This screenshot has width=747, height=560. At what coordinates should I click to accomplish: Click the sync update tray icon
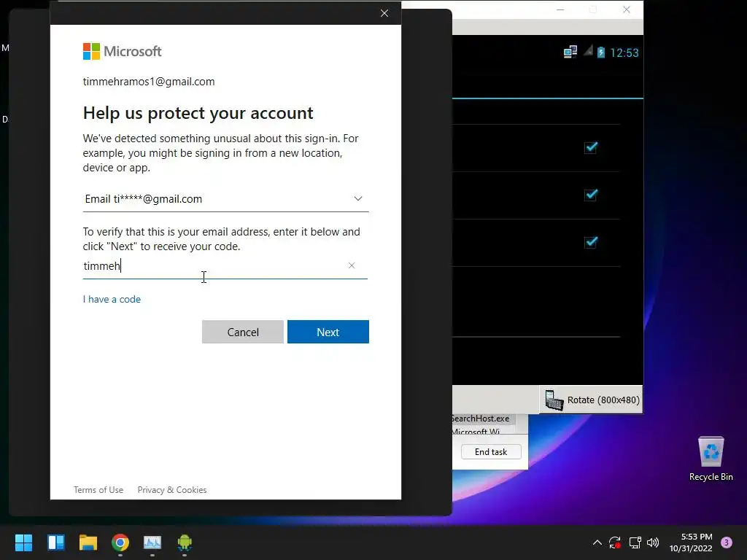[615, 542]
